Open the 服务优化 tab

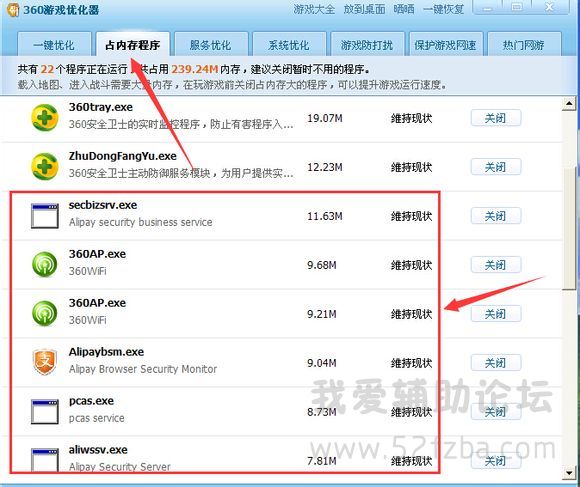[210, 44]
